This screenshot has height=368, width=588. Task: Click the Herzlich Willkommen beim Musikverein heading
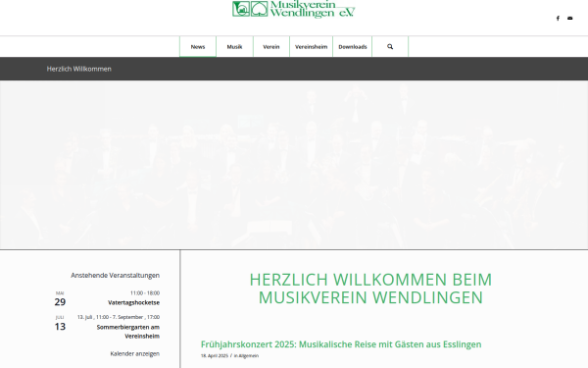click(x=370, y=289)
